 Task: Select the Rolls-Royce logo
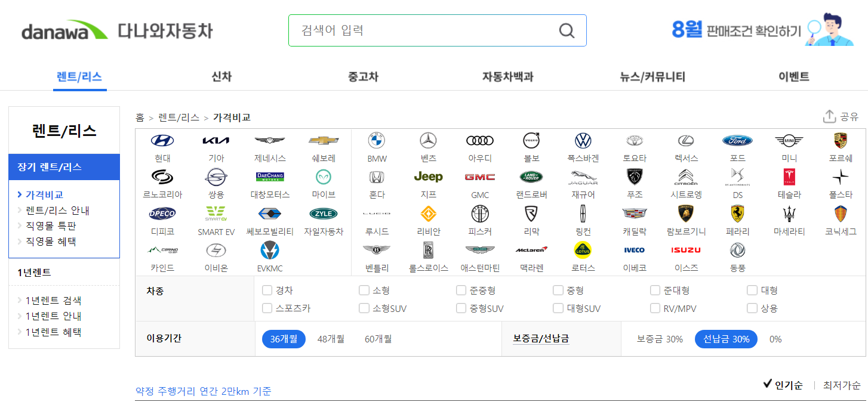coord(428,250)
